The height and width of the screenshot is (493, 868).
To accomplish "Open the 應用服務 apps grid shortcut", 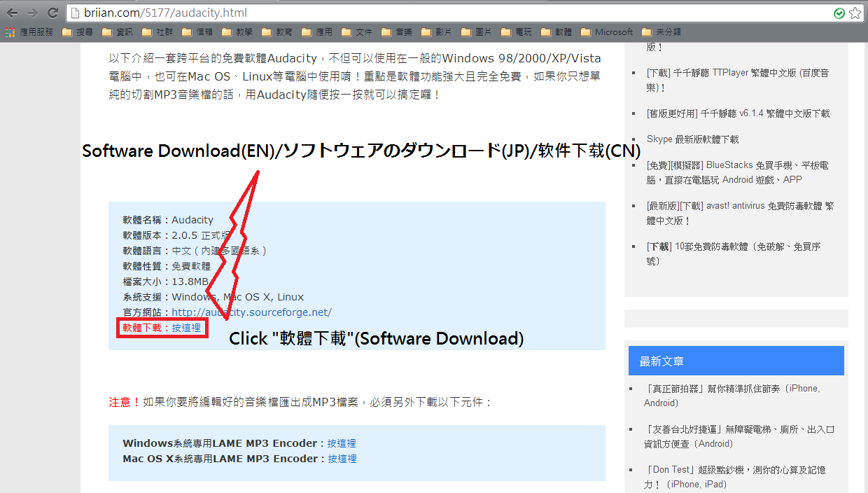I will coord(29,32).
